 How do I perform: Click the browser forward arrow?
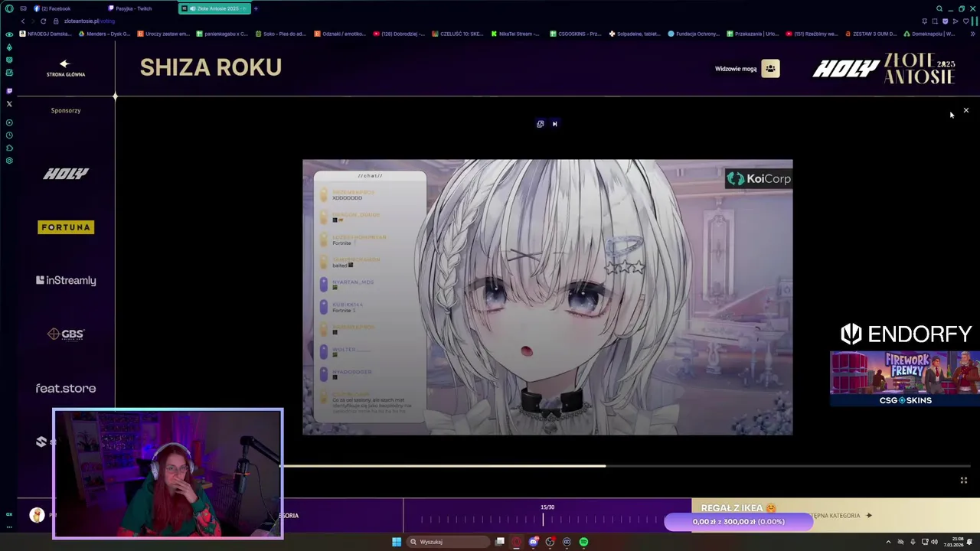pyautogui.click(x=32, y=21)
